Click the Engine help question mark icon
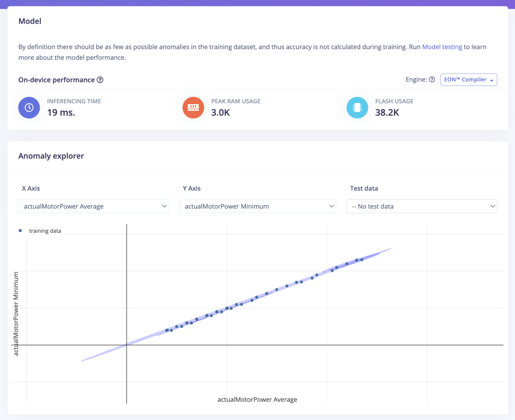 coord(432,79)
